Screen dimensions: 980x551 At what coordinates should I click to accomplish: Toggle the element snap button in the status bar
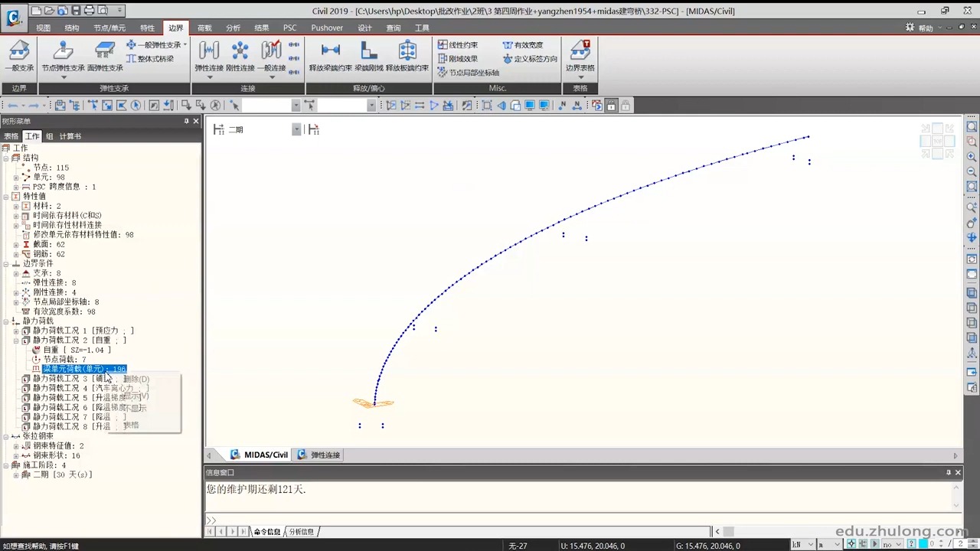pyautogui.click(x=863, y=544)
